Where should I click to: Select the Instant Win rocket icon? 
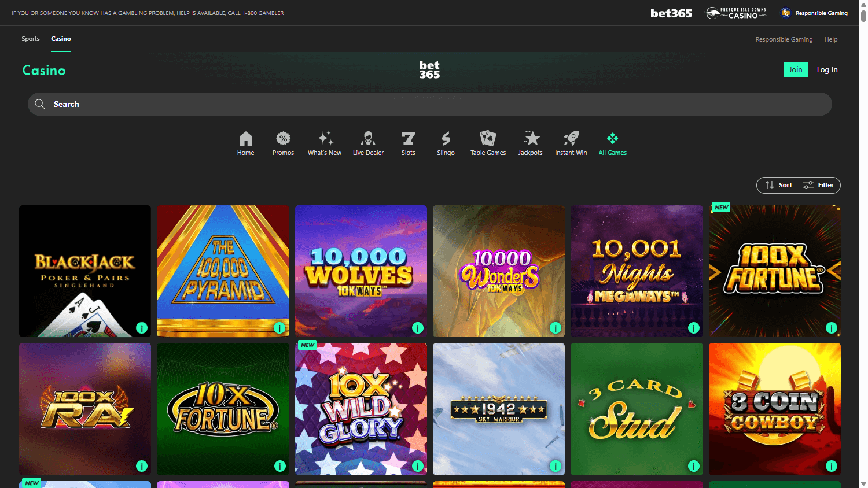pyautogui.click(x=571, y=139)
